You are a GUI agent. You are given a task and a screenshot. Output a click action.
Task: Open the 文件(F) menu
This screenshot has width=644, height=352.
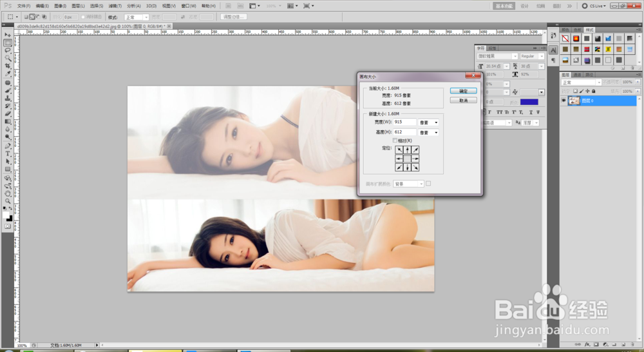coord(24,6)
